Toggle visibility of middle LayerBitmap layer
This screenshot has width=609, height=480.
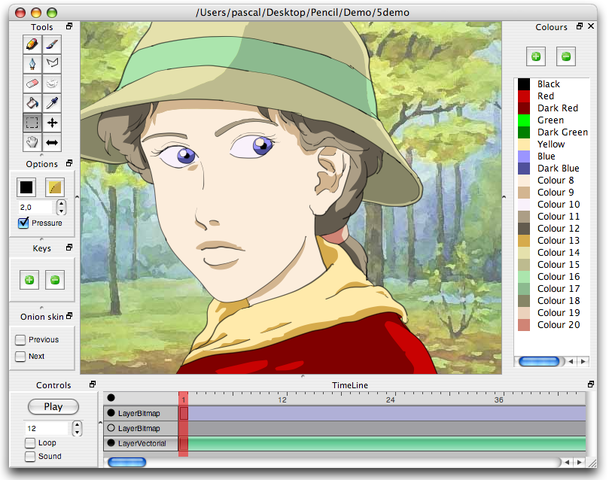tap(111, 428)
